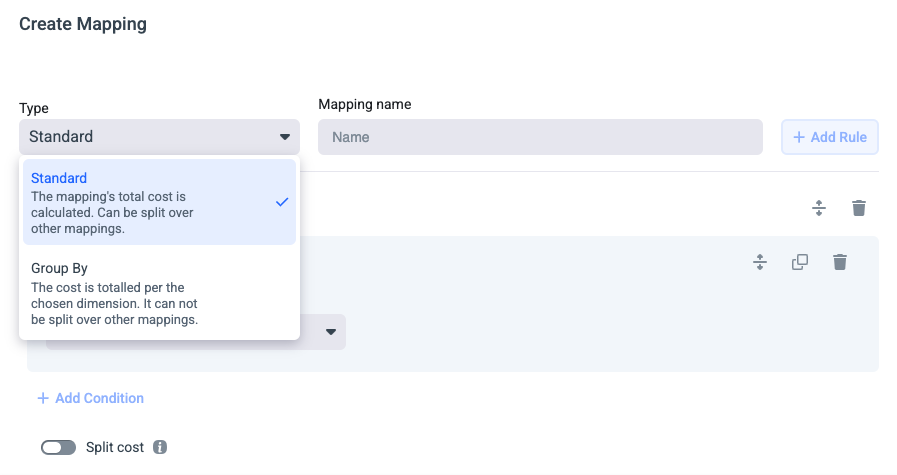
Task: Click the rule-level collapse divider icon
Action: click(819, 208)
